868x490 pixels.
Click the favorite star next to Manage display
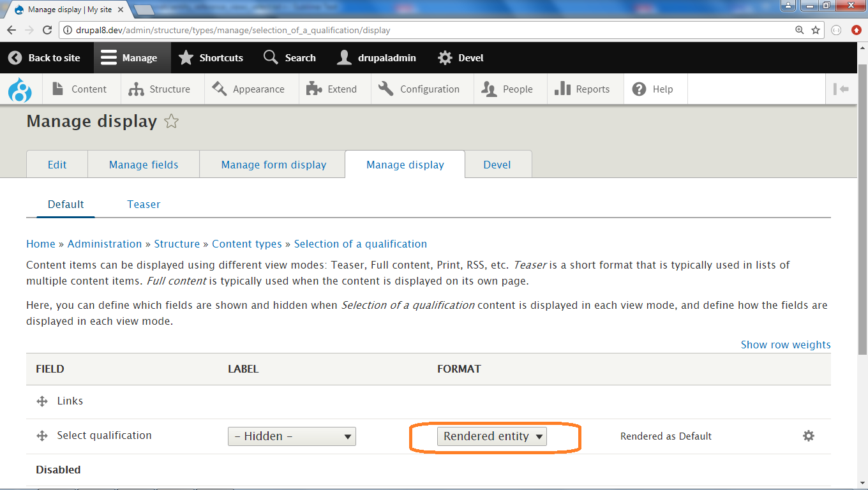pyautogui.click(x=171, y=121)
